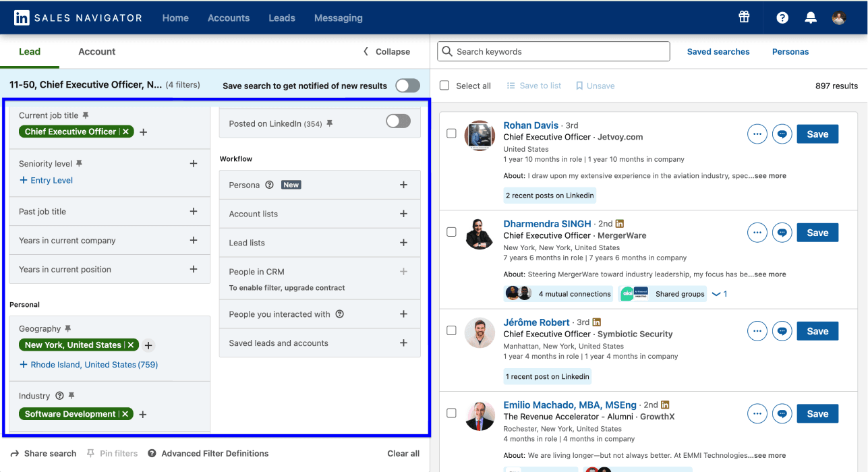Message Rohan Davis via chat bubble icon
The image size is (868, 472).
tap(782, 134)
